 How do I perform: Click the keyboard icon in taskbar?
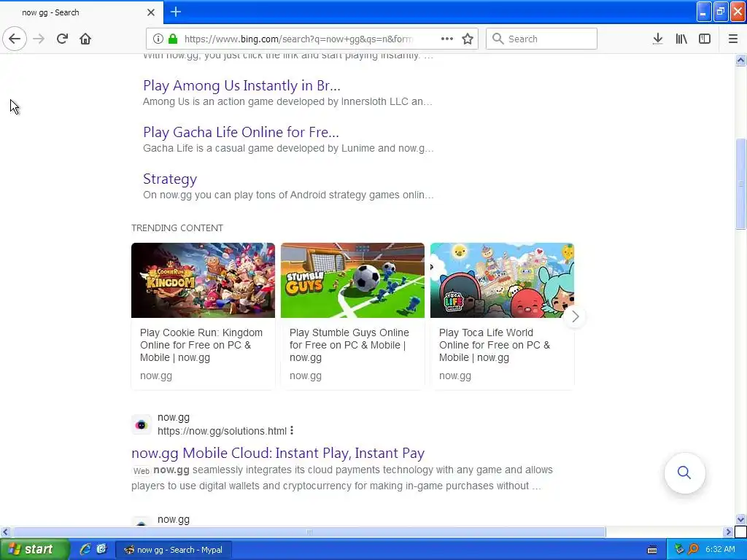pyautogui.click(x=652, y=550)
